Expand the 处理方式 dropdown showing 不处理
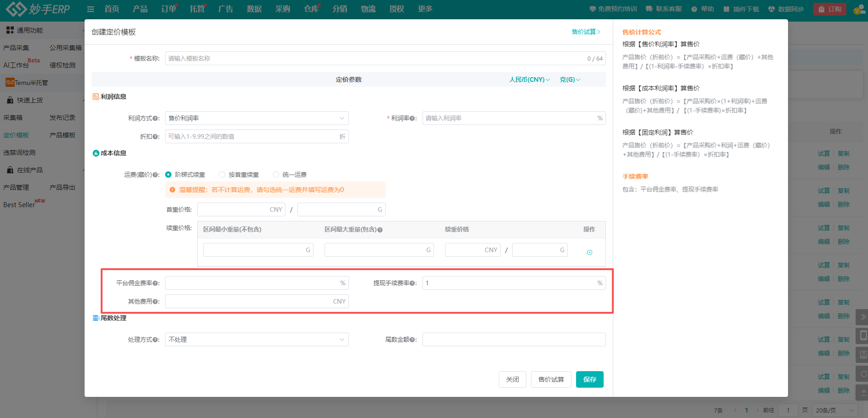The width and height of the screenshot is (868, 418). click(257, 339)
